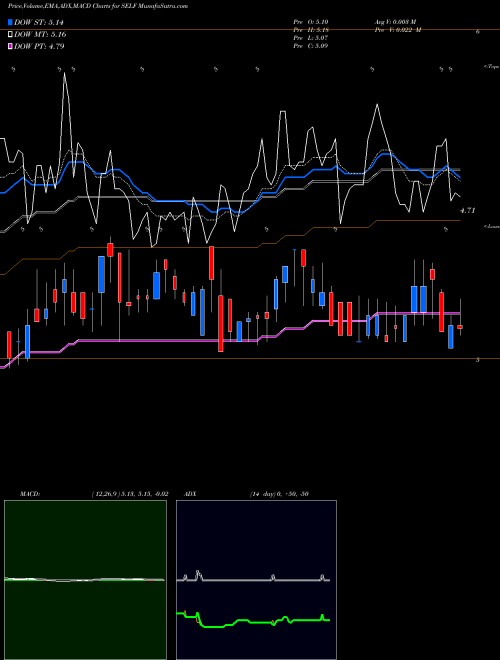Click the 'Pre C: 5.09' close value
Screen dimensions: 500x660
pyautogui.click(x=311, y=45)
